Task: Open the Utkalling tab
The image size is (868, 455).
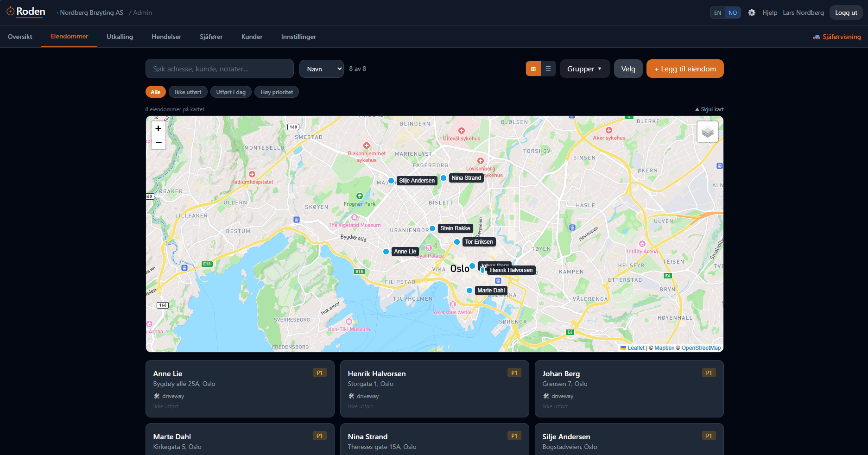Action: point(120,37)
